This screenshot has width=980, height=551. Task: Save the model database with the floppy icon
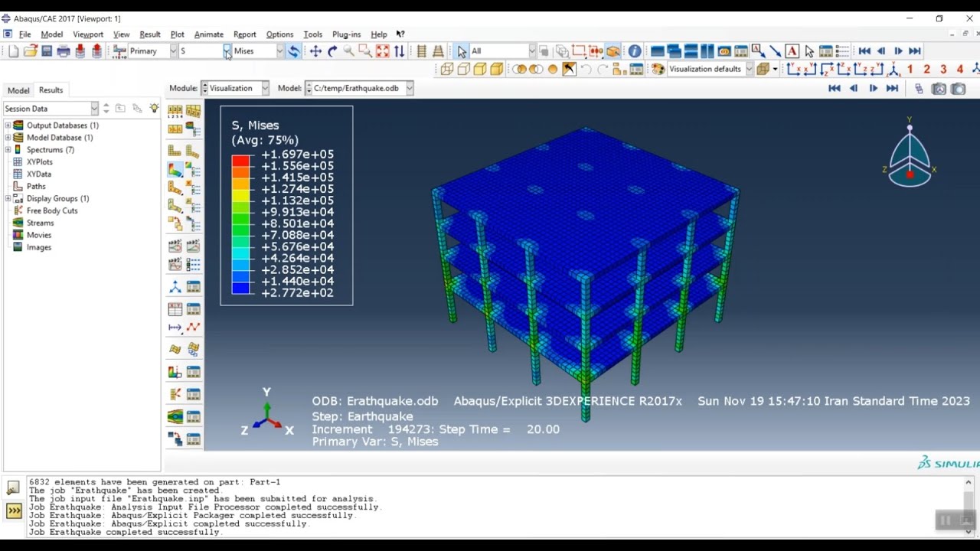47,51
